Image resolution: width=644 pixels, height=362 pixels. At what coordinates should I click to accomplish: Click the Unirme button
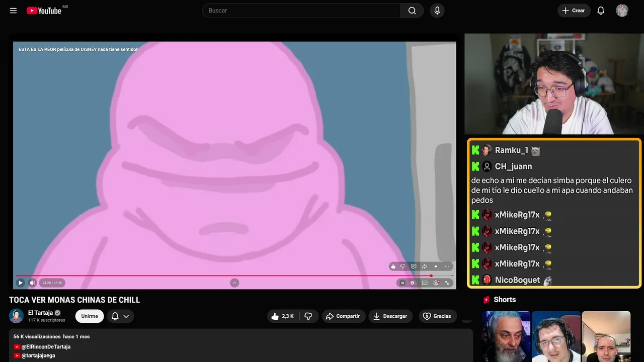coord(90,316)
